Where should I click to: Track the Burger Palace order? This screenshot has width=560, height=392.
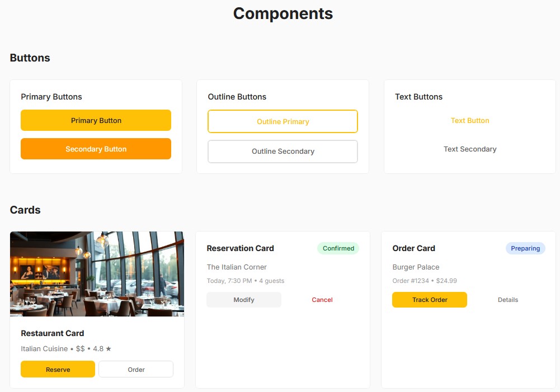(430, 300)
